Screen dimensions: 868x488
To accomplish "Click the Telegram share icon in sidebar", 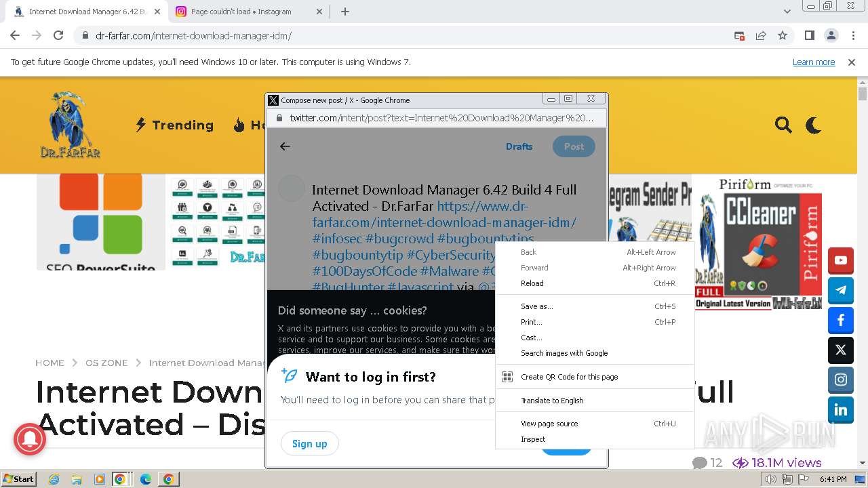I will (x=841, y=290).
